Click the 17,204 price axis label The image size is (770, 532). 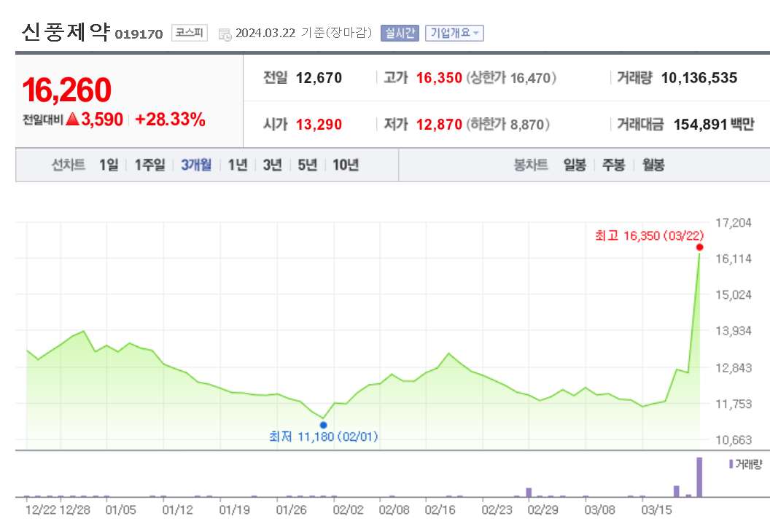[733, 223]
